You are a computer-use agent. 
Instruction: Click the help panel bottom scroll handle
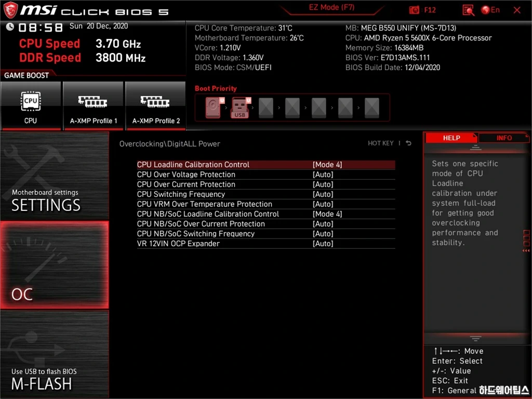[x=475, y=338]
